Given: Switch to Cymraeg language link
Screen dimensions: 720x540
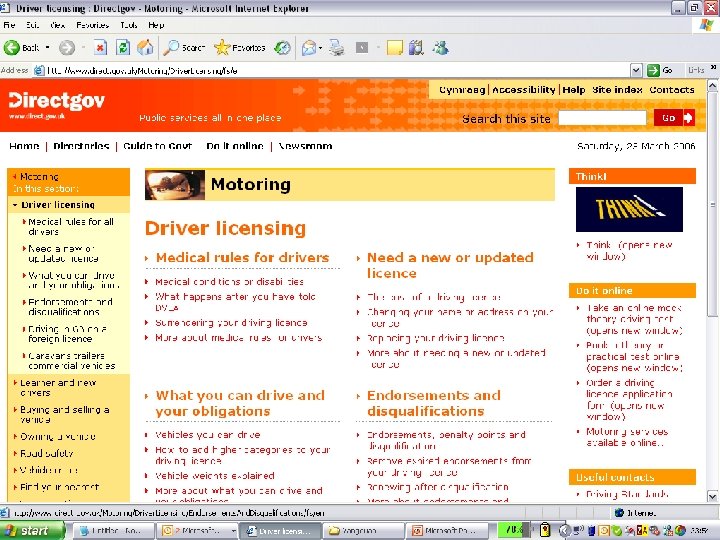Looking at the screenshot, I should coord(462,90).
